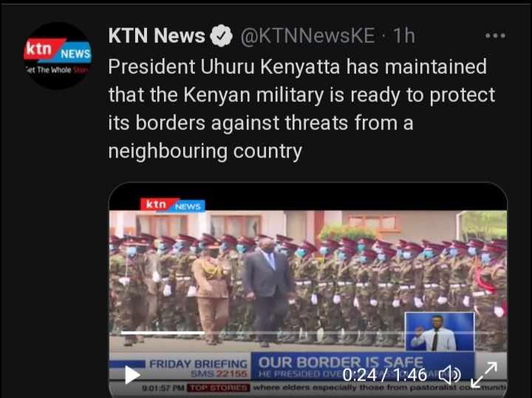This screenshot has width=532, height=398.
Task: Click the 0:24 / 1:46 time display
Action: [x=384, y=375]
